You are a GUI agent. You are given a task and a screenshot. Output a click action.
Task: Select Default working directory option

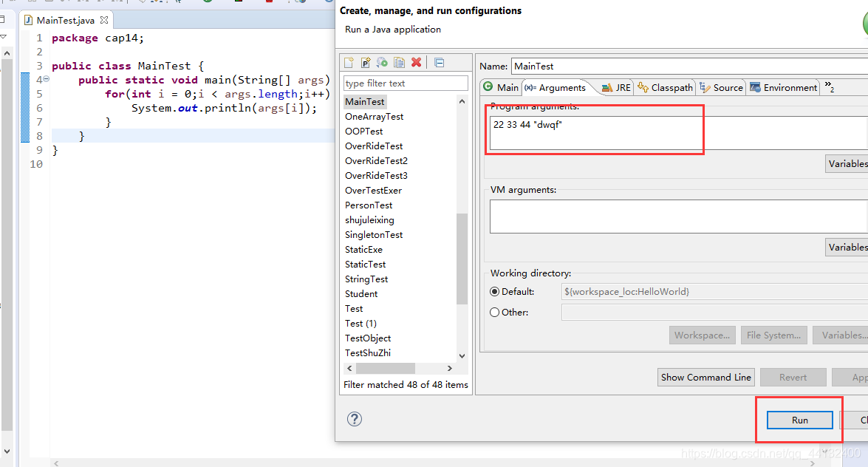click(x=494, y=291)
